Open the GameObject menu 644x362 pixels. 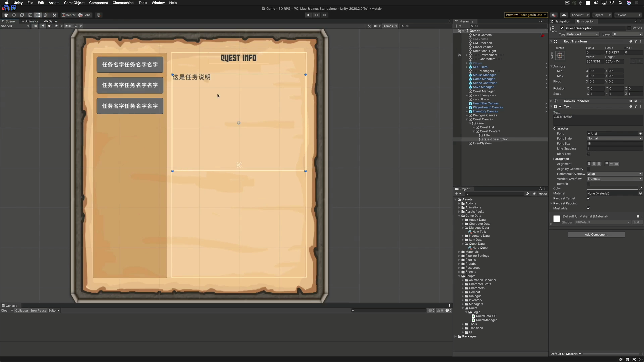coord(74,3)
